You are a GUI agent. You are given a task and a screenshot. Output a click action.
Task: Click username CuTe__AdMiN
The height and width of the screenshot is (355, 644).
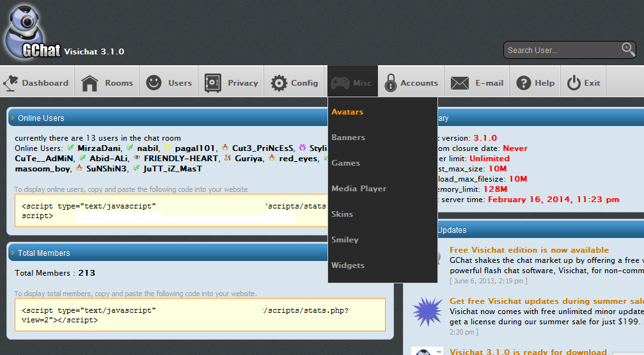pyautogui.click(x=44, y=158)
